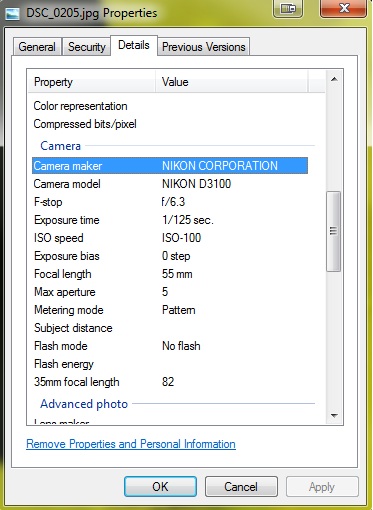Click the 35mm focal length value 82
Screen dimensions: 373x510
click(x=168, y=382)
